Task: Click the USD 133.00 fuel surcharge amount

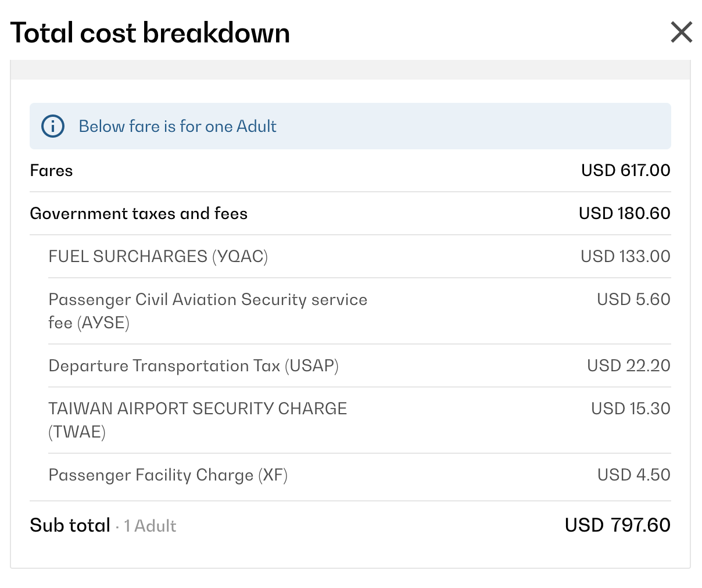Action: coord(625,256)
